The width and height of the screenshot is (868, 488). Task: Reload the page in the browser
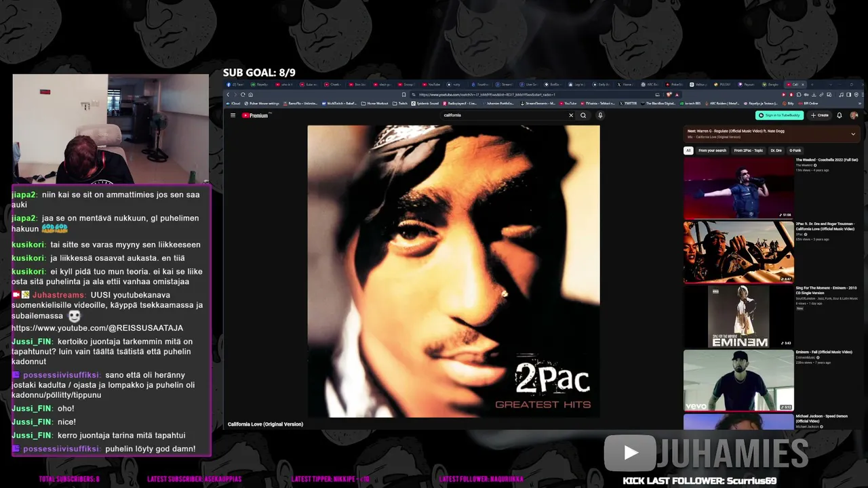click(x=243, y=94)
